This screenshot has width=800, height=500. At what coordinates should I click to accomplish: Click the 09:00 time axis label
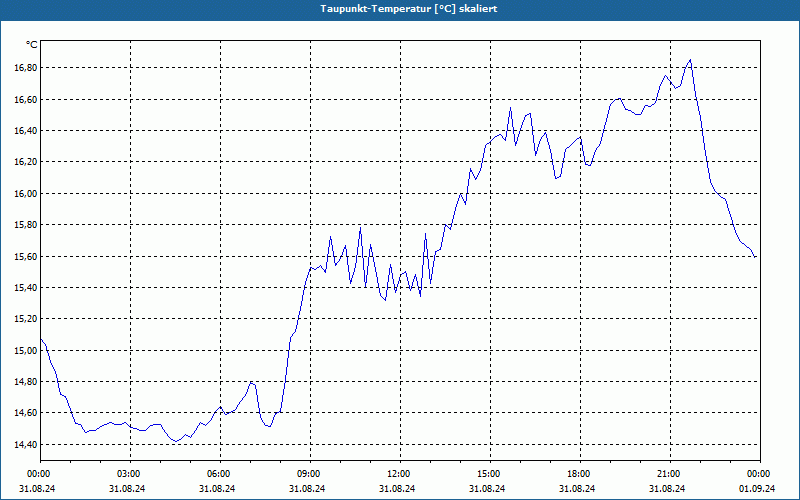click(x=307, y=474)
